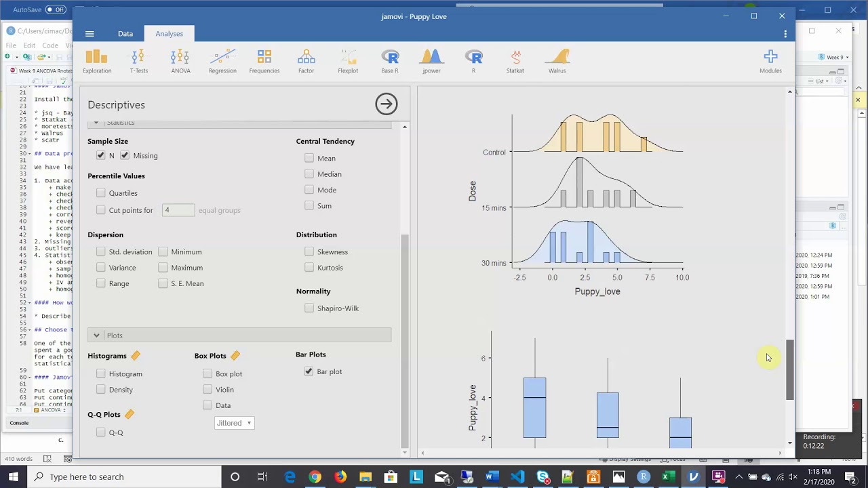
Task: Click the Control density plot in results
Action: (x=597, y=134)
